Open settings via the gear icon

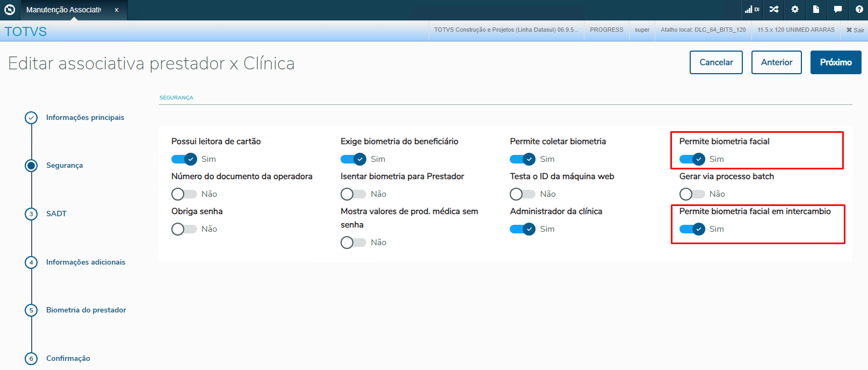(x=795, y=10)
